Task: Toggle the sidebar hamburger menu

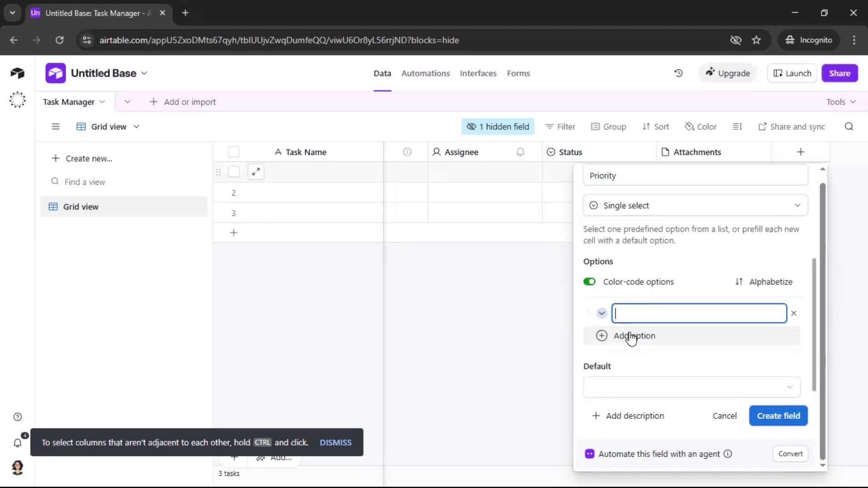Action: coord(56,127)
